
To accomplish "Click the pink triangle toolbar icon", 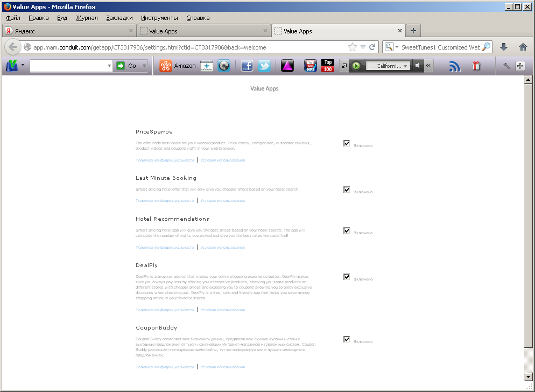I will (287, 66).
